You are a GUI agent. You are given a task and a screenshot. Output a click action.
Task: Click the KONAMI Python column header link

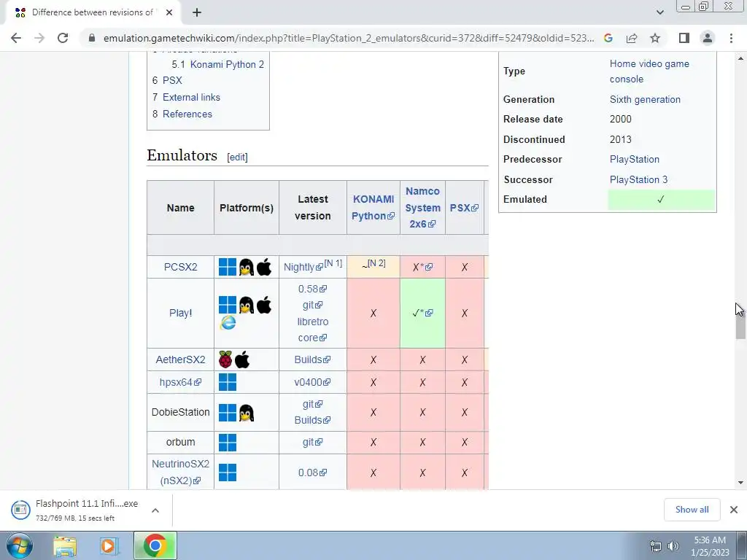[x=373, y=208]
